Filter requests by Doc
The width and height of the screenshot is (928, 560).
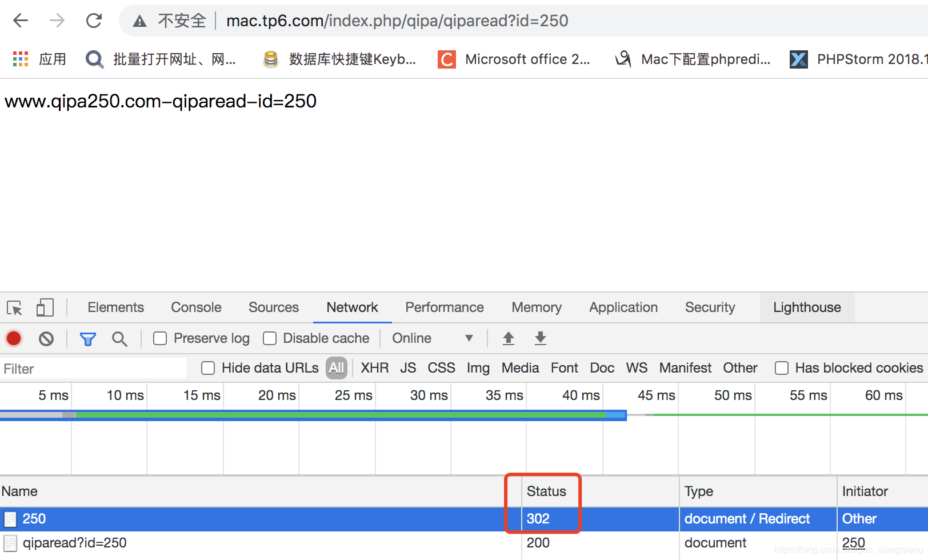click(602, 368)
